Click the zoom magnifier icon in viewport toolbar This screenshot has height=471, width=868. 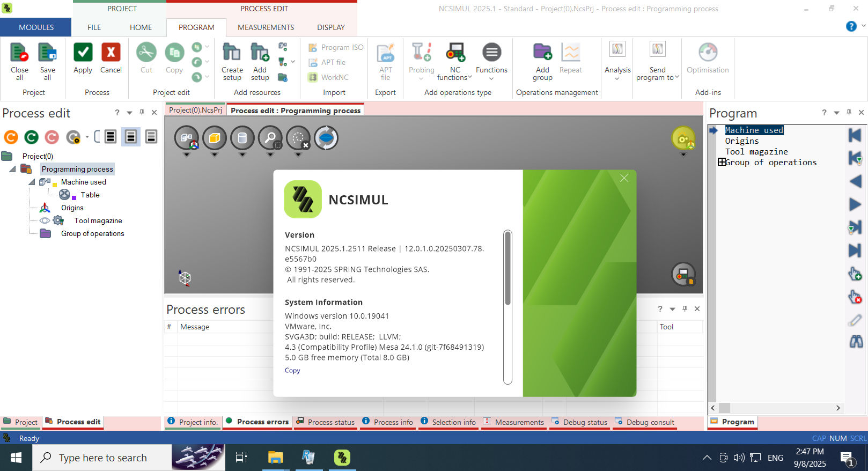pyautogui.click(x=270, y=138)
